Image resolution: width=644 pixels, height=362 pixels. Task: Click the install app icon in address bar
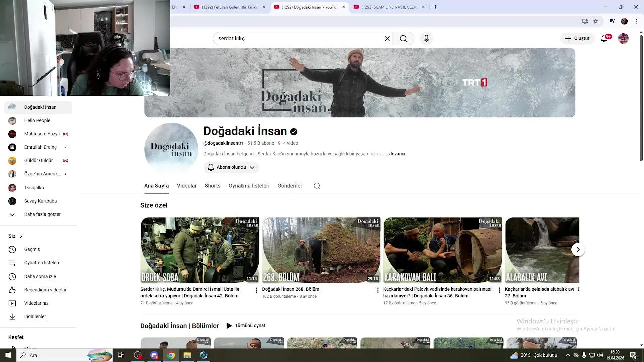(x=585, y=21)
